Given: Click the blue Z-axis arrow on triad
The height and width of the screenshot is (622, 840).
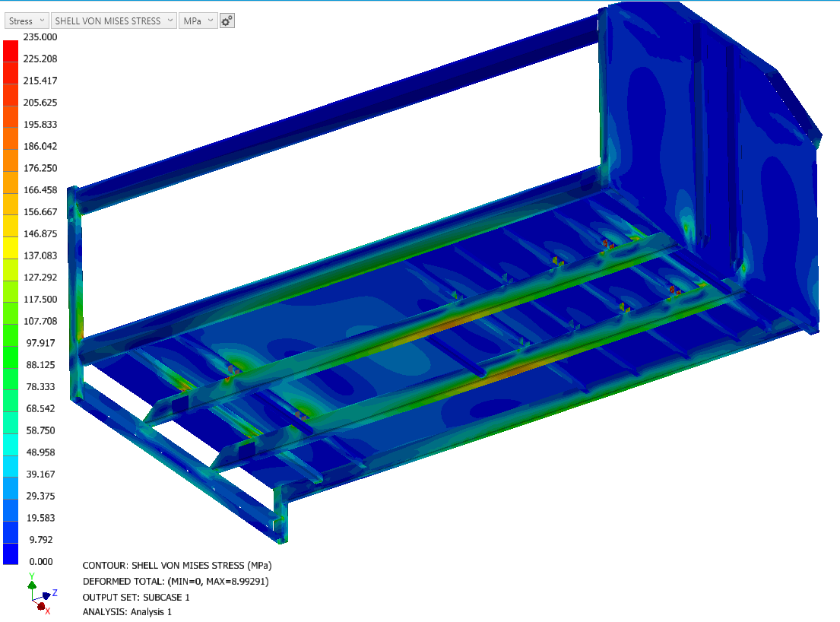Looking at the screenshot, I should tap(47, 595).
